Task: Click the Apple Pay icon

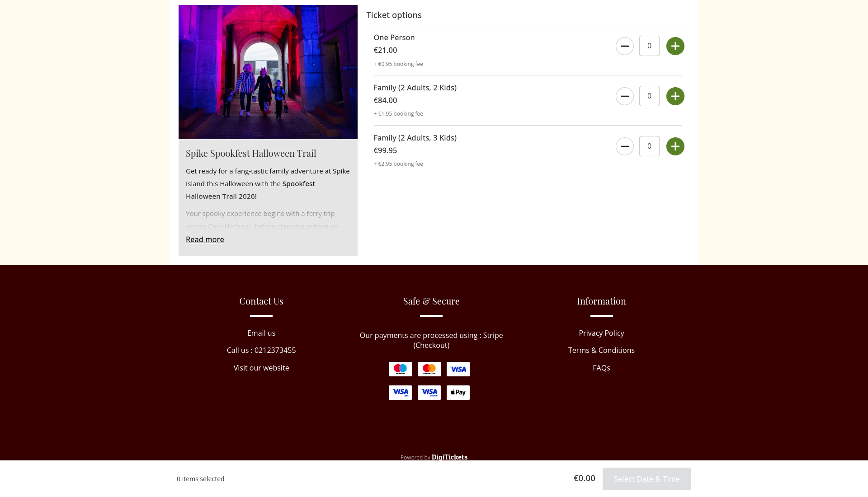Action: 458,393
